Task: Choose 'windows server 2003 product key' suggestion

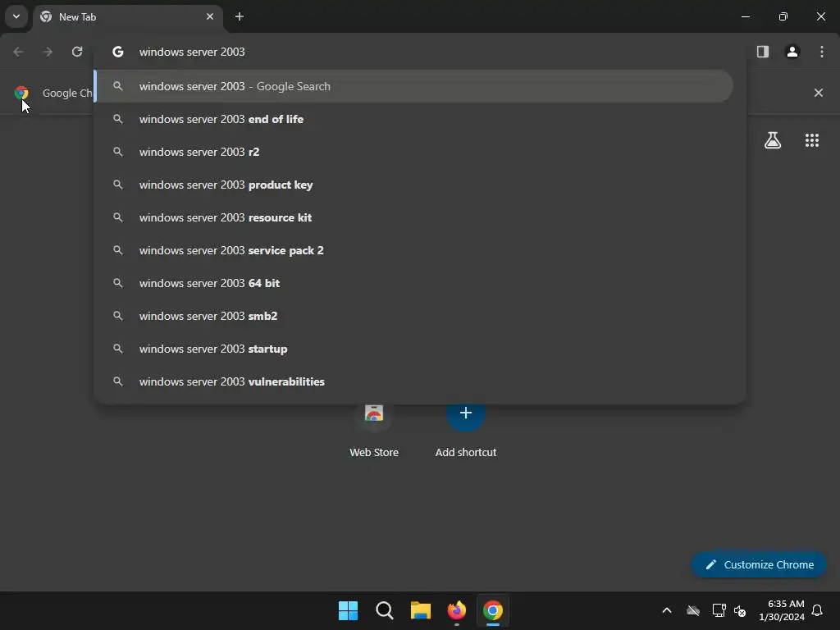Action: coord(413,185)
